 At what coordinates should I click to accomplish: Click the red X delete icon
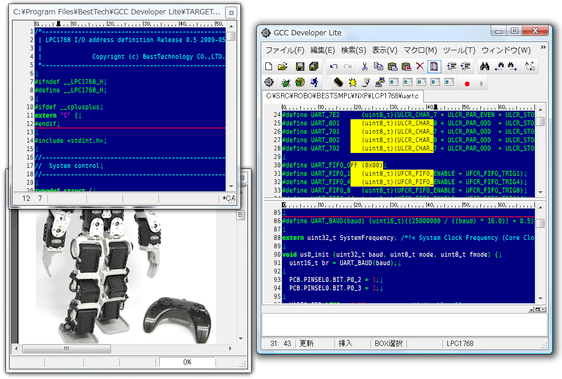[420, 66]
